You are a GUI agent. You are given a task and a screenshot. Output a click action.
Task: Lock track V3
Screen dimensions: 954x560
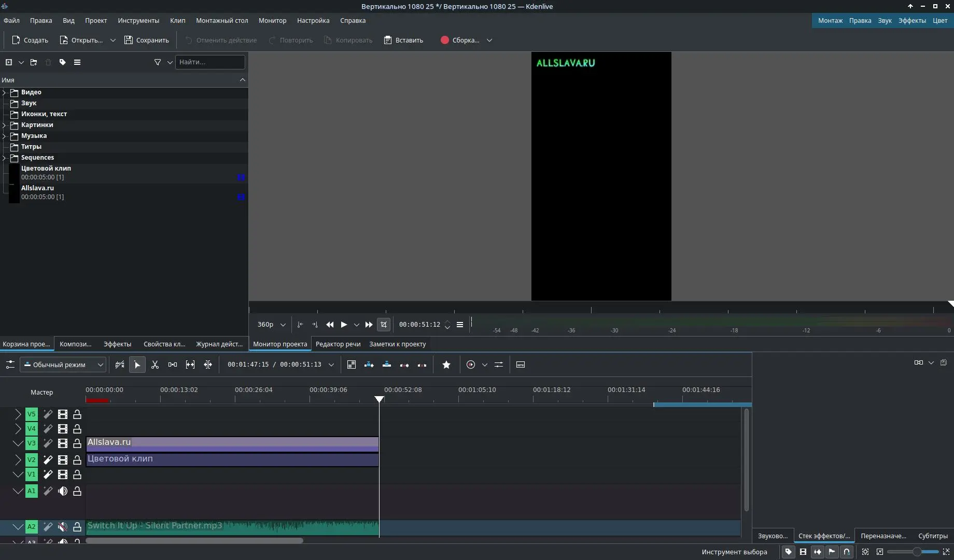tap(77, 443)
